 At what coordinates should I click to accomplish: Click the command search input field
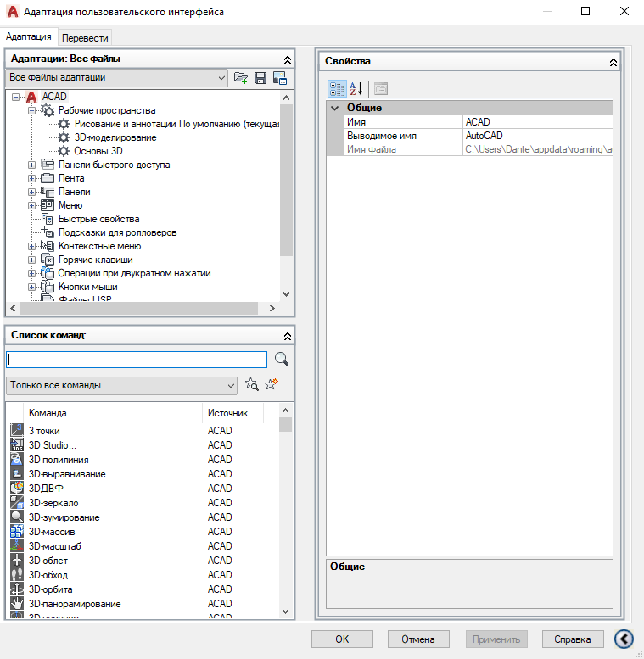[x=137, y=360]
